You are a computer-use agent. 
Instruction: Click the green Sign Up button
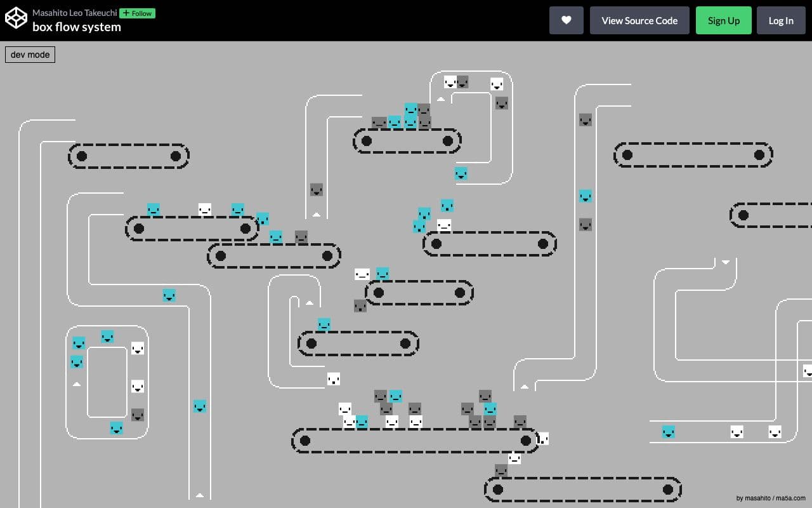coord(723,20)
